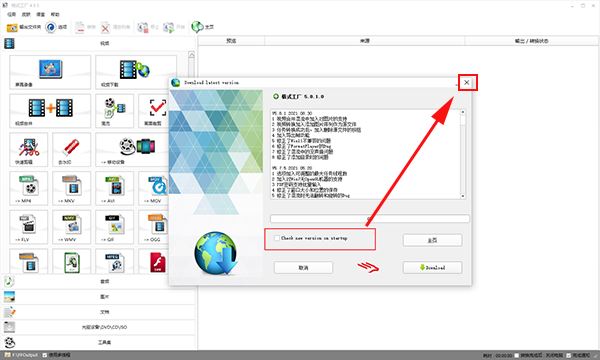Select the -> MP4 conversion icon
The height and width of the screenshot is (360, 600).
[x=29, y=188]
